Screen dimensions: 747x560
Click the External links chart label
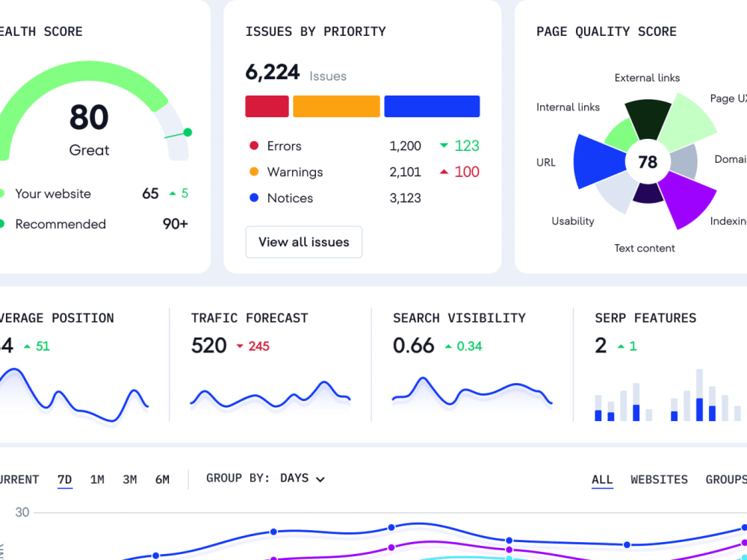tap(647, 78)
